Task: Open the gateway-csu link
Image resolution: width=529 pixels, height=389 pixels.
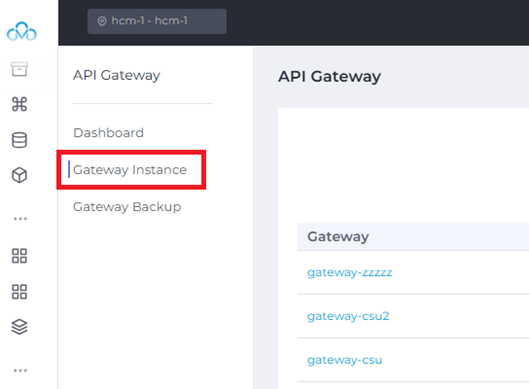Action: tap(344, 360)
